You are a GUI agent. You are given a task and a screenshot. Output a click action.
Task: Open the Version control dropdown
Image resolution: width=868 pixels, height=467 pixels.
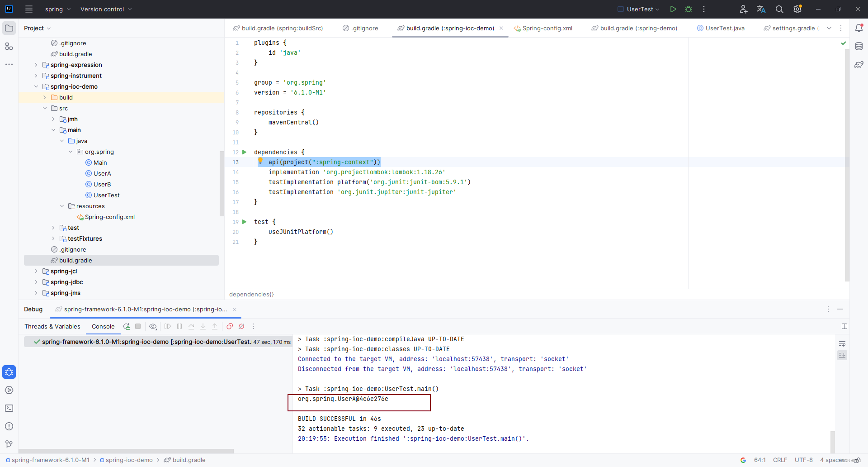(106, 9)
